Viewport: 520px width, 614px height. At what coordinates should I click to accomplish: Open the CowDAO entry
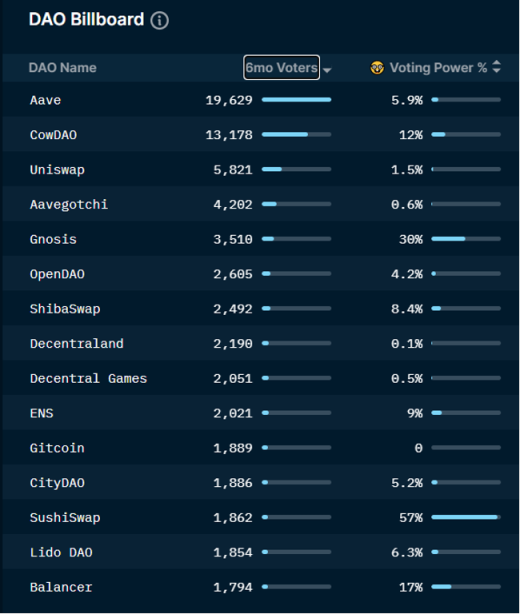[x=260, y=135]
